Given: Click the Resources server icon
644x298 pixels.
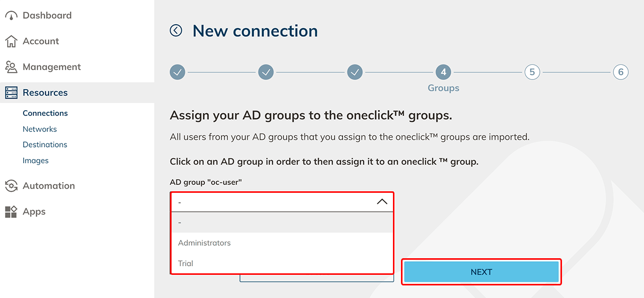Looking at the screenshot, I should coord(11,93).
